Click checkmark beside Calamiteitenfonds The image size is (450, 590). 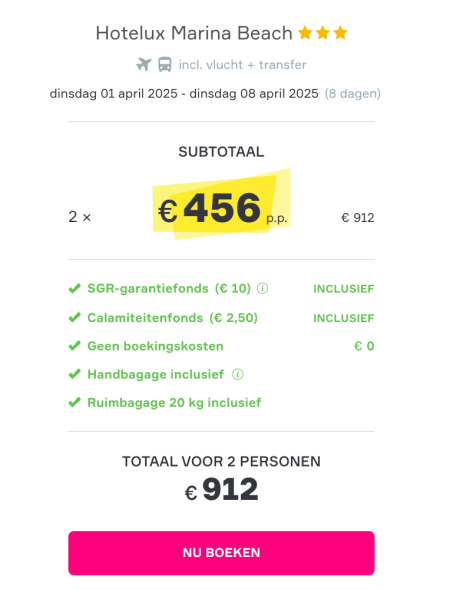tap(74, 318)
